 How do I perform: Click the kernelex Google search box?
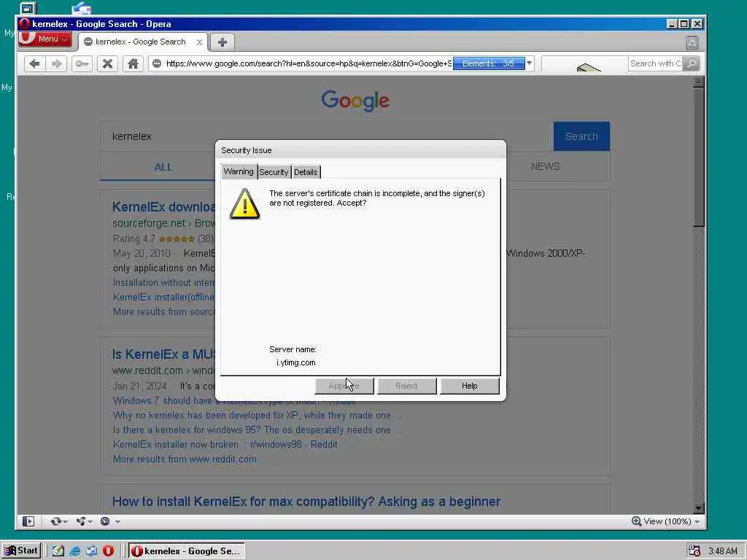(327, 136)
